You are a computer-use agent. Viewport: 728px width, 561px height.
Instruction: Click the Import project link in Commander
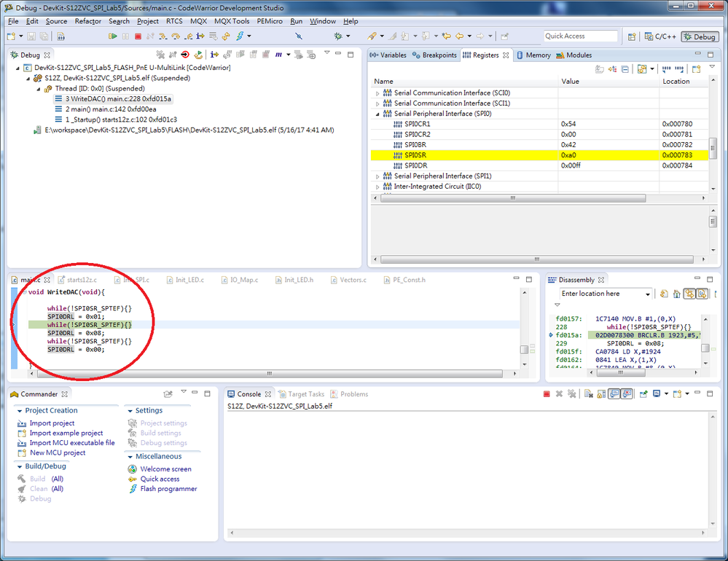point(52,423)
